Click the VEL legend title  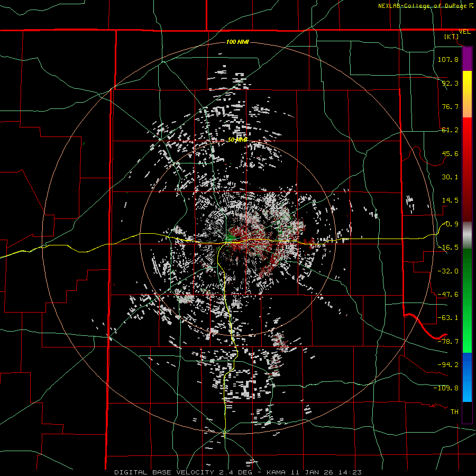click(465, 32)
